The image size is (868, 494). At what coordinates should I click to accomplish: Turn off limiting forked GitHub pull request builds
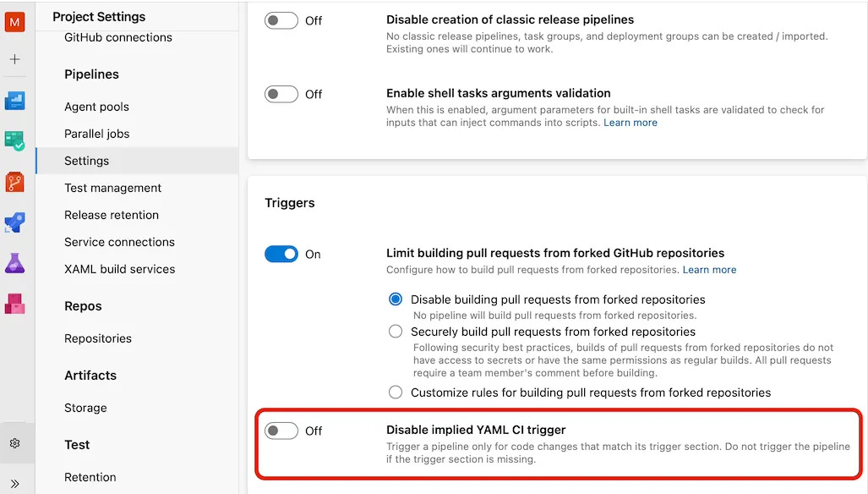tap(281, 254)
